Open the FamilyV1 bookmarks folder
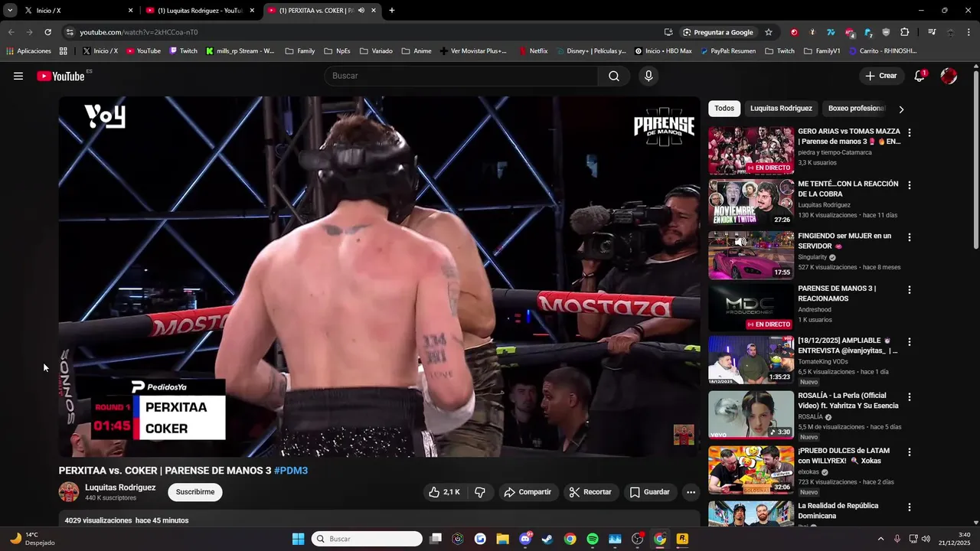Viewport: 980px width, 551px height. tap(822, 51)
